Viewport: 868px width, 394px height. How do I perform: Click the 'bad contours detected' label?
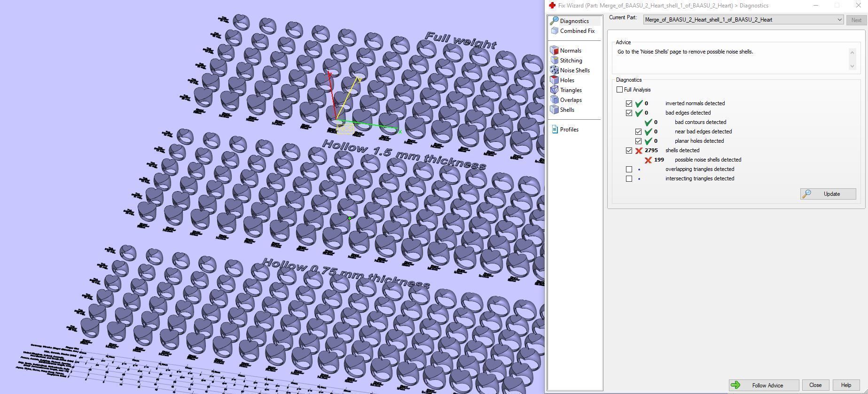[700, 122]
